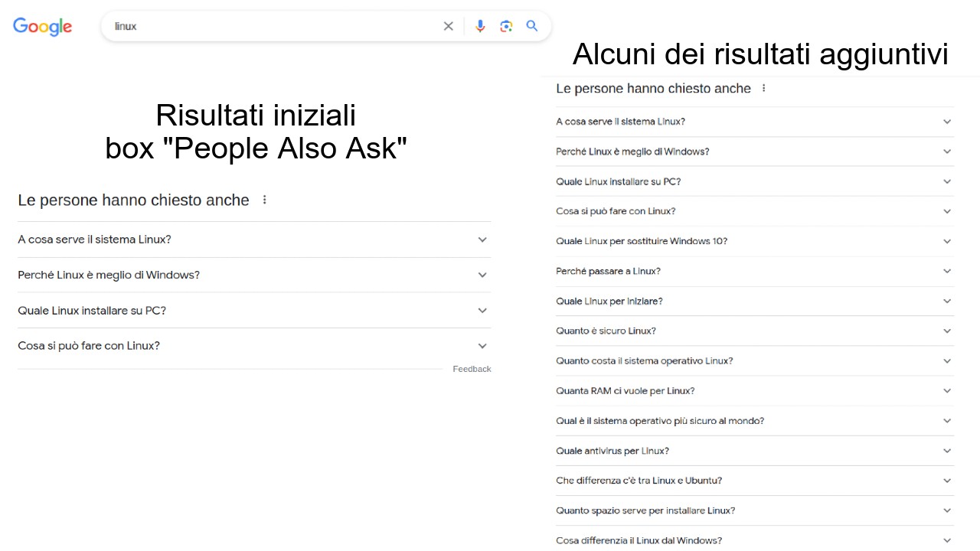This screenshot has height=551, width=980.
Task: Click the Feedback link below initial results
Action: pos(472,369)
